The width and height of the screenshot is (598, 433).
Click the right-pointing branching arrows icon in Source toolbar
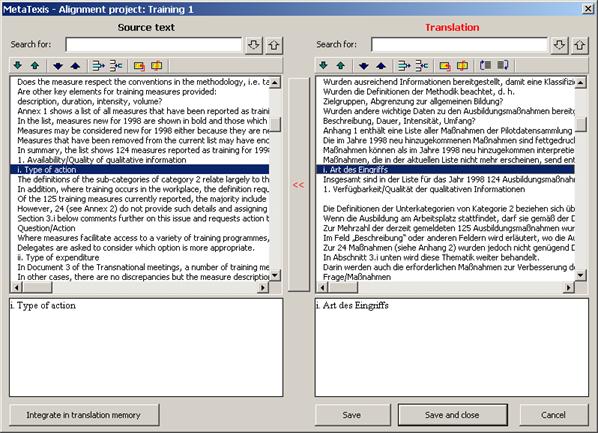pos(98,66)
